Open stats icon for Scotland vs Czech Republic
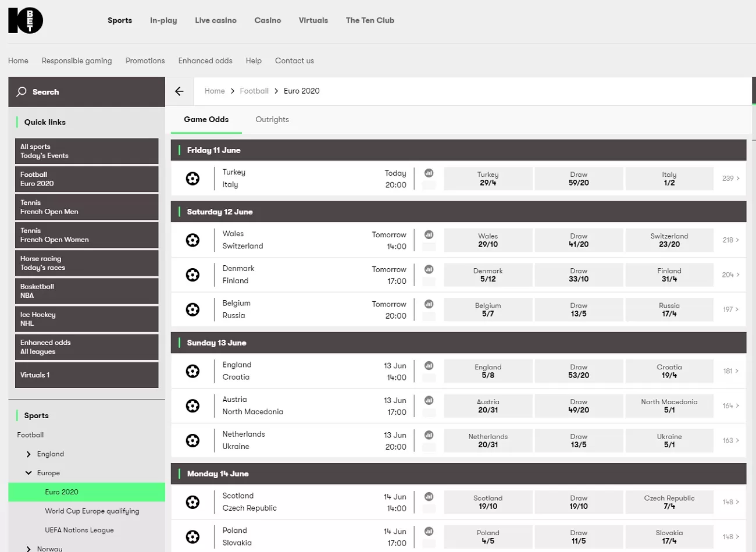This screenshot has width=756, height=552. click(429, 496)
